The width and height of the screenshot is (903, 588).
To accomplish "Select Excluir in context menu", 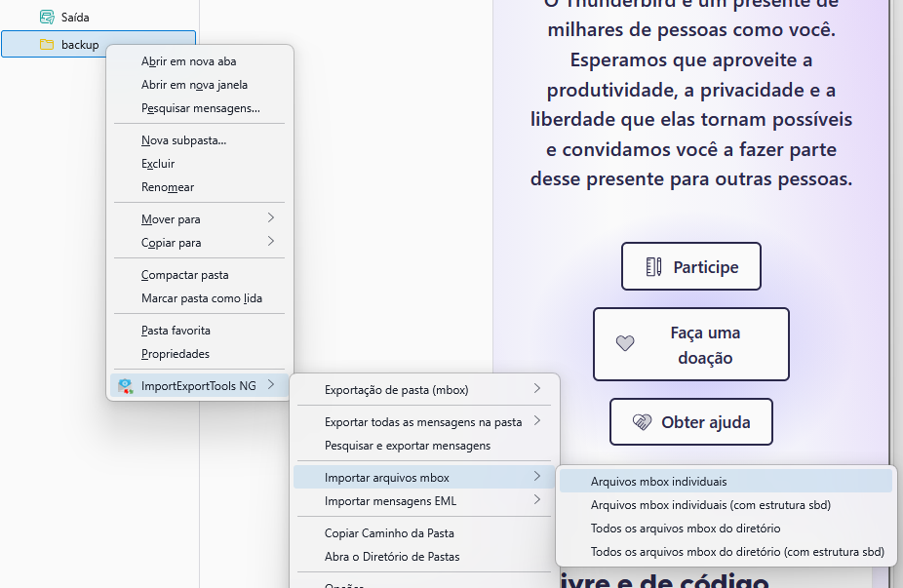I will pyautogui.click(x=199, y=164).
